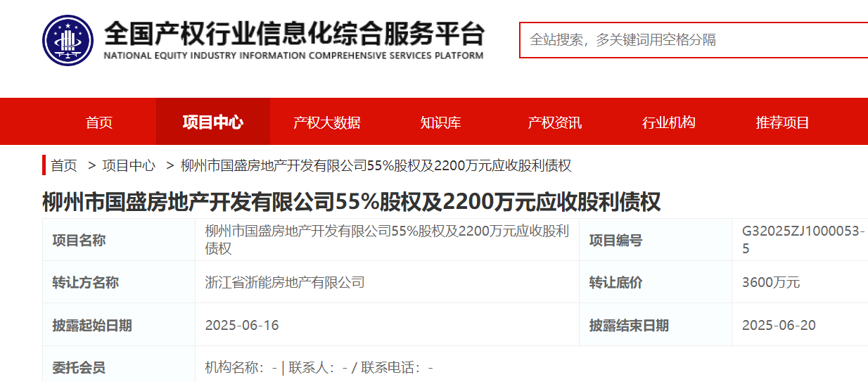Click the 首页 breadcrumb link
The height and width of the screenshot is (382, 868).
coord(64,166)
